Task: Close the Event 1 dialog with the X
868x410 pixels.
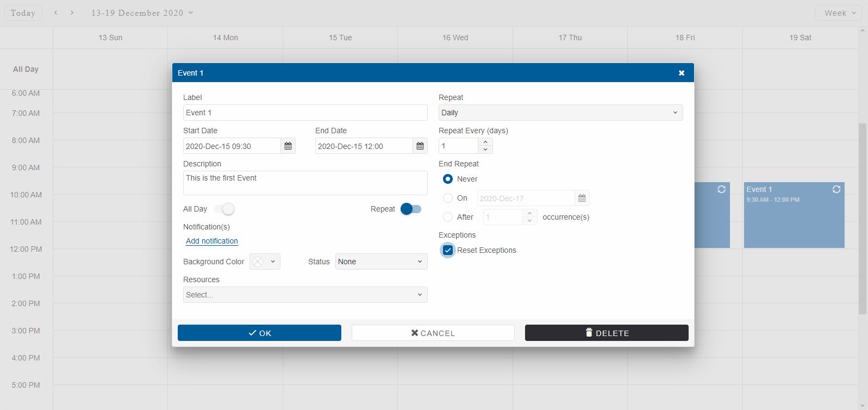Action: click(682, 73)
